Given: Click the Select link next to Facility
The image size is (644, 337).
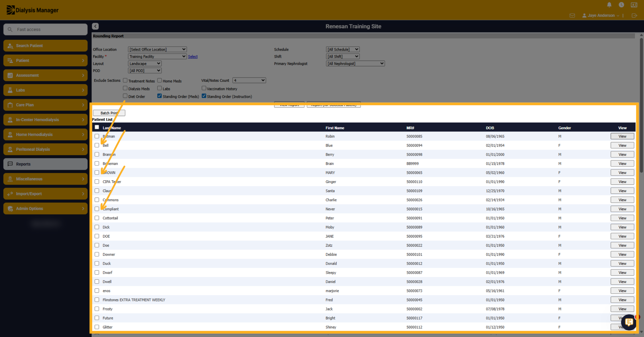Looking at the screenshot, I should [x=193, y=57].
